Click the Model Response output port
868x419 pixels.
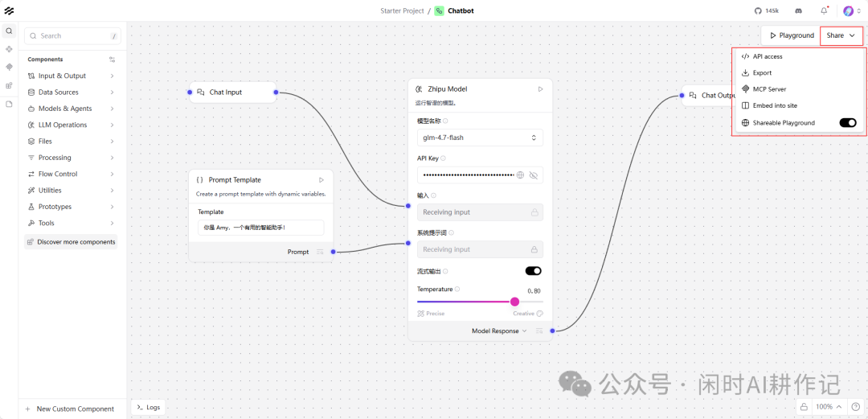pos(552,331)
